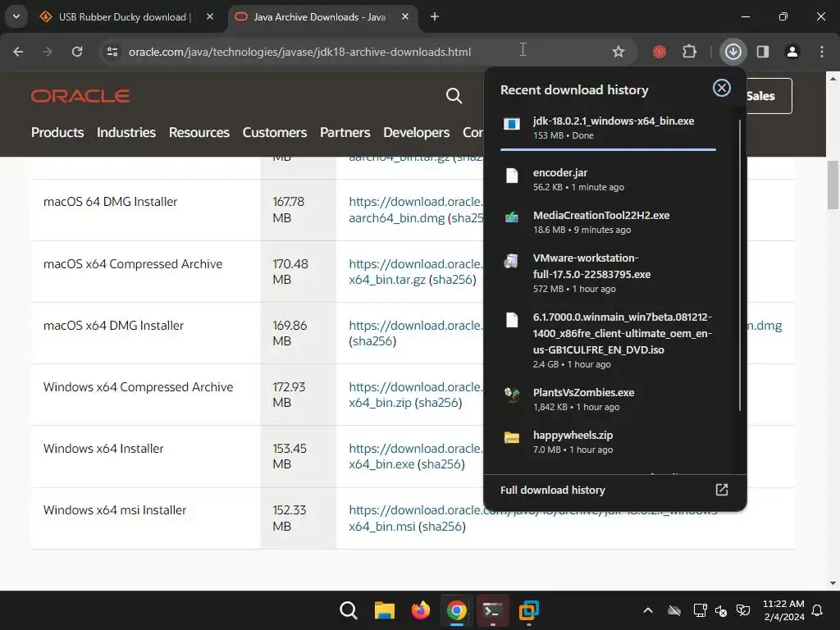Click the happyweels.zip folder icon
Screen dimensions: 840x630
512,438
